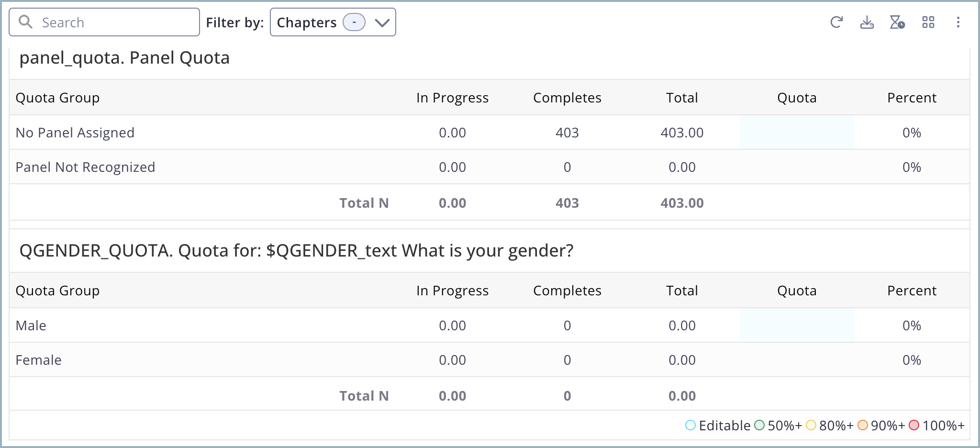The width and height of the screenshot is (980, 448).
Task: Click the blue Editable legend circle
Action: (x=690, y=425)
